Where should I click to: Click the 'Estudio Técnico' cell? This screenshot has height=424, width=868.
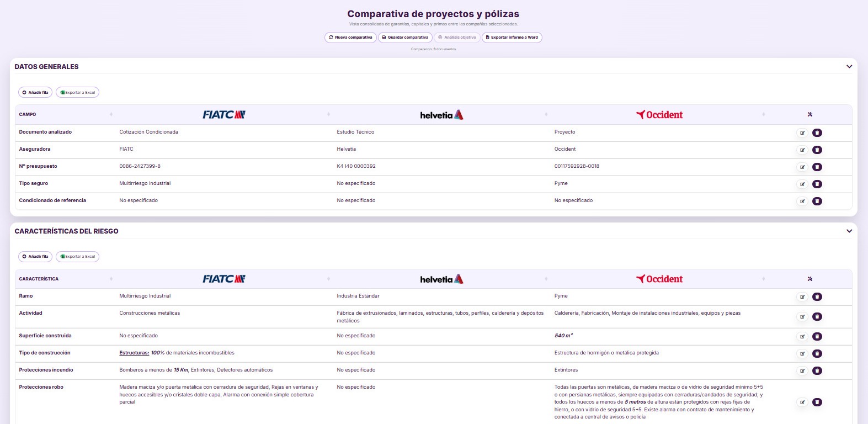pyautogui.click(x=355, y=132)
